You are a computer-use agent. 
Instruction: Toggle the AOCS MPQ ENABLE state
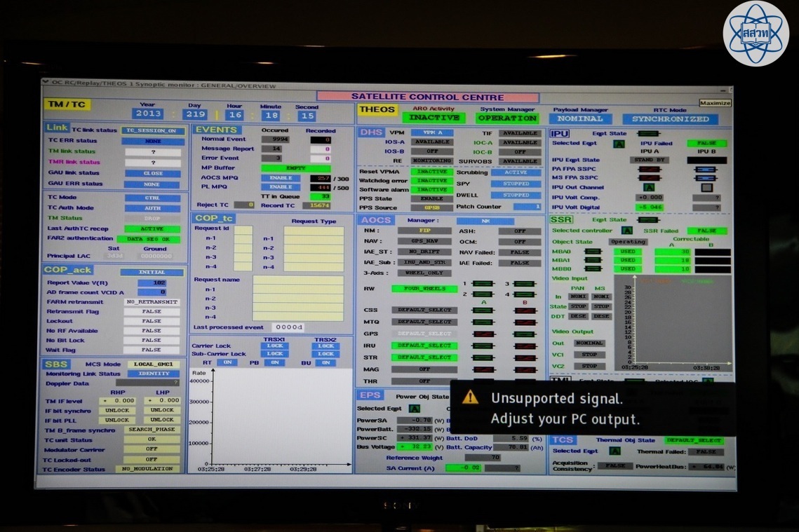pos(281,178)
